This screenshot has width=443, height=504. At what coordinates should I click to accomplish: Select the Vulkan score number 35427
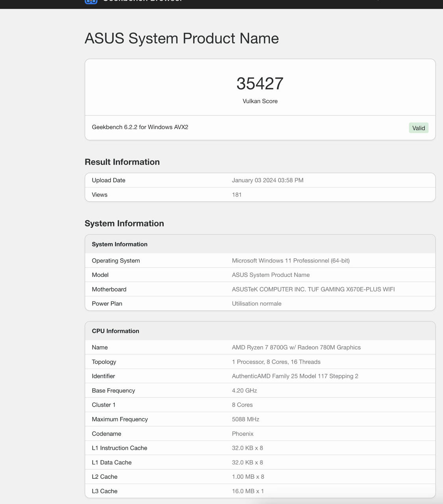[x=260, y=83]
